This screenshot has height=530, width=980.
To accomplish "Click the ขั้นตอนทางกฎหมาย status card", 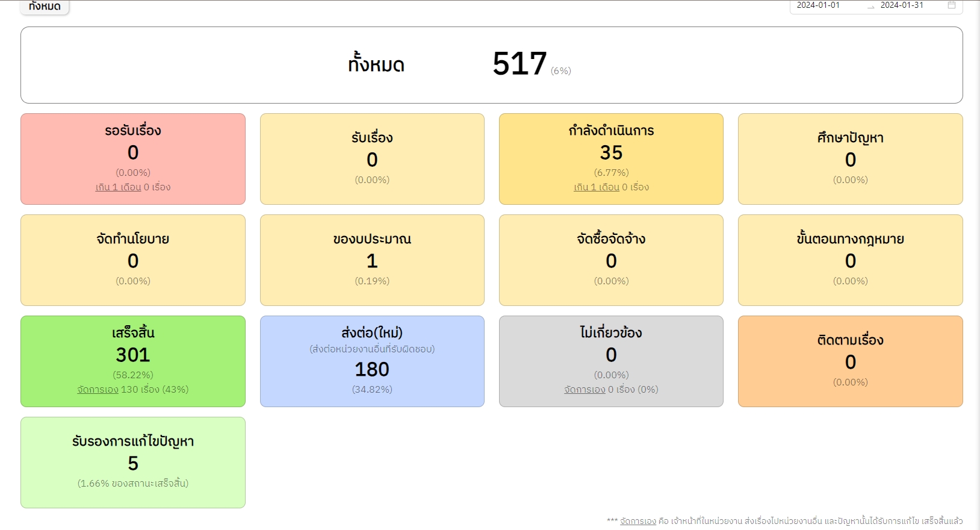I will tap(850, 260).
